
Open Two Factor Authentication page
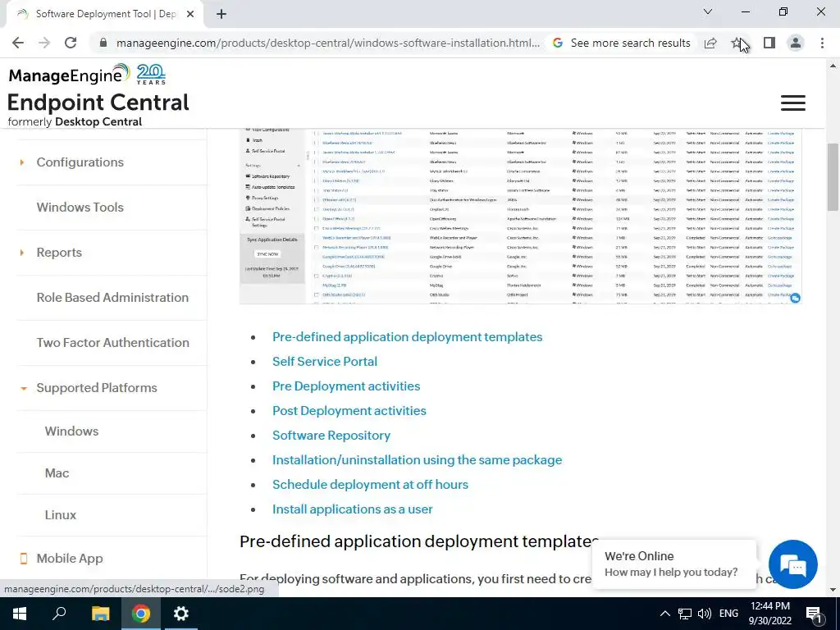click(112, 342)
